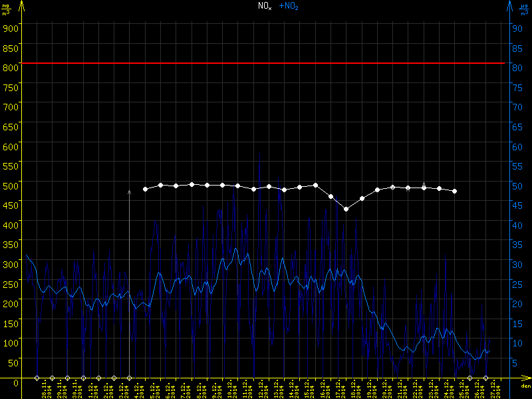Click the NOx legend label
The width and height of the screenshot is (532, 399).
pyautogui.click(x=265, y=6)
